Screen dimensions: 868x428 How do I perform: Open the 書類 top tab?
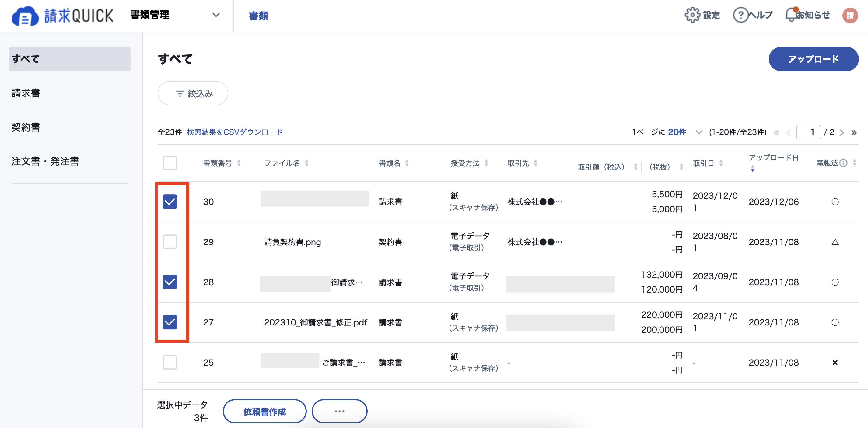point(258,16)
